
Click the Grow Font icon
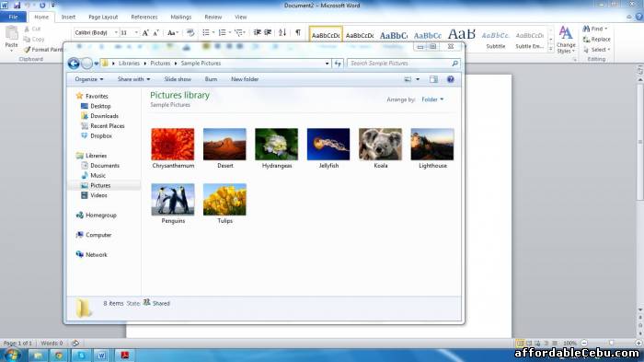(x=145, y=32)
